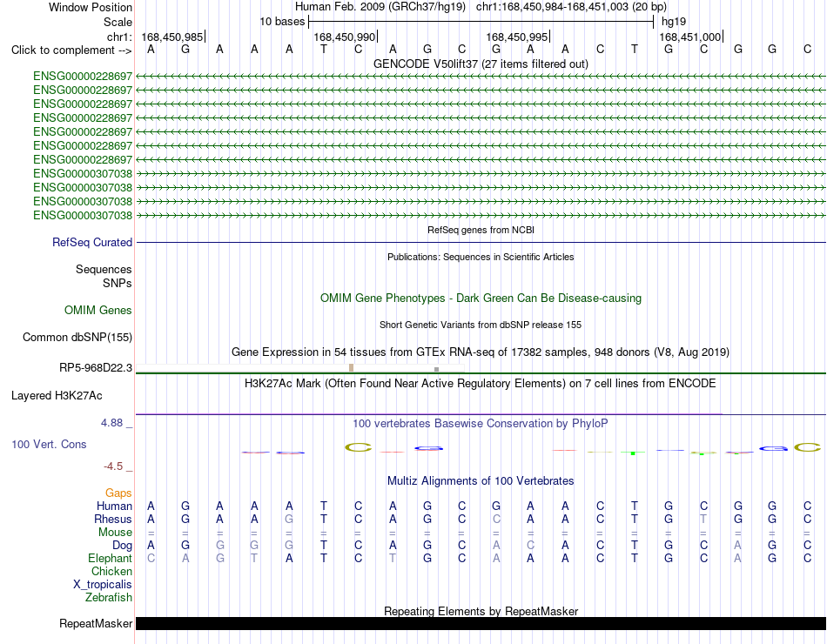The width and height of the screenshot is (827, 644).
Task: Click the orange 'Gaps' row label
Action: coord(118,493)
